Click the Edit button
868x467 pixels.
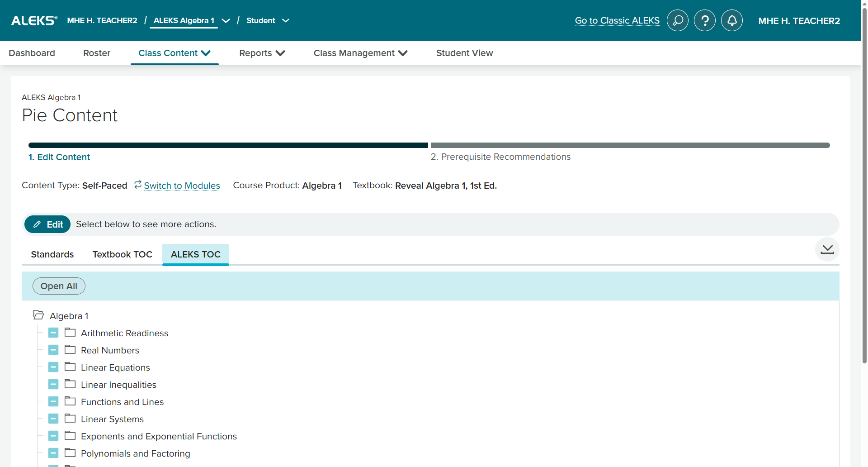47,224
